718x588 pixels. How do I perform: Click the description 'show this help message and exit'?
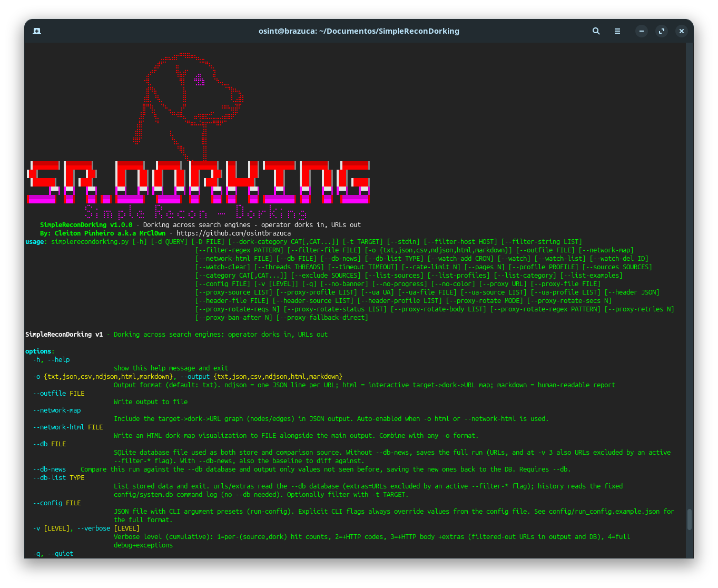point(171,368)
